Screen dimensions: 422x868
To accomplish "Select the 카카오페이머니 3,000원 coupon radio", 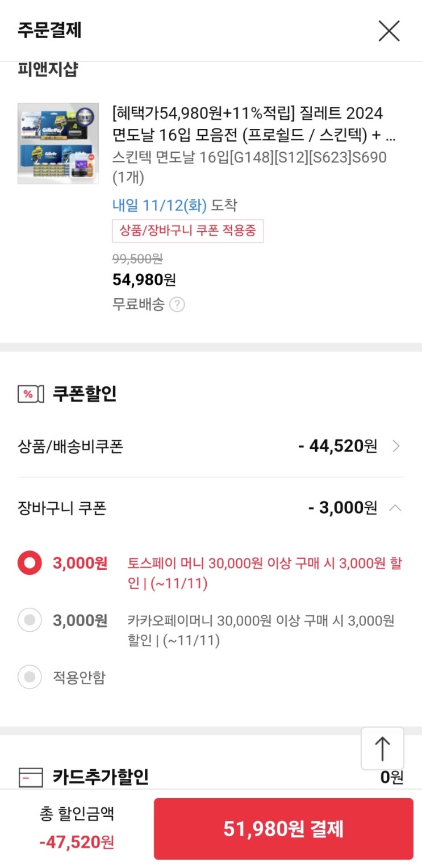I will [30, 620].
